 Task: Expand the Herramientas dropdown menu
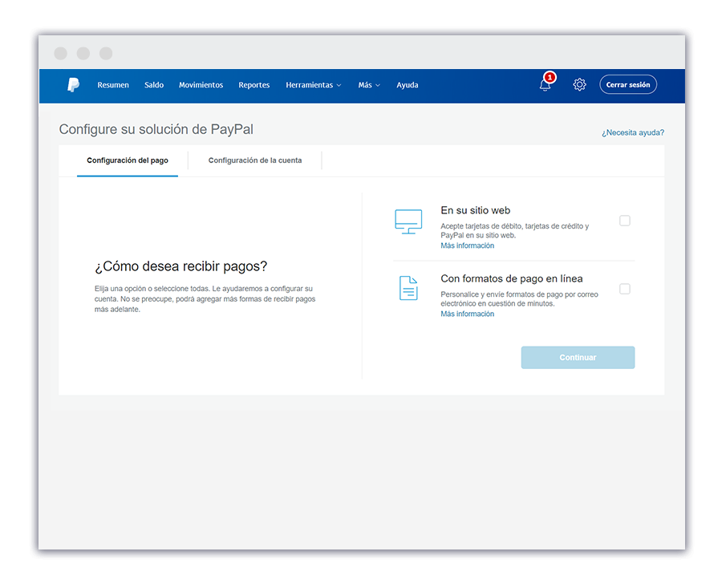[313, 85]
